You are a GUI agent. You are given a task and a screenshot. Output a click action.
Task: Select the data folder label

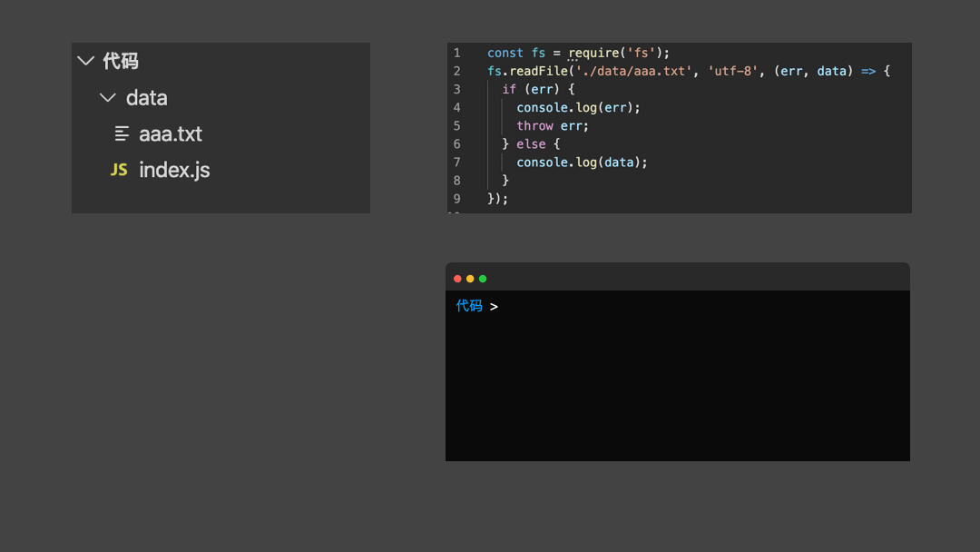[x=147, y=98]
